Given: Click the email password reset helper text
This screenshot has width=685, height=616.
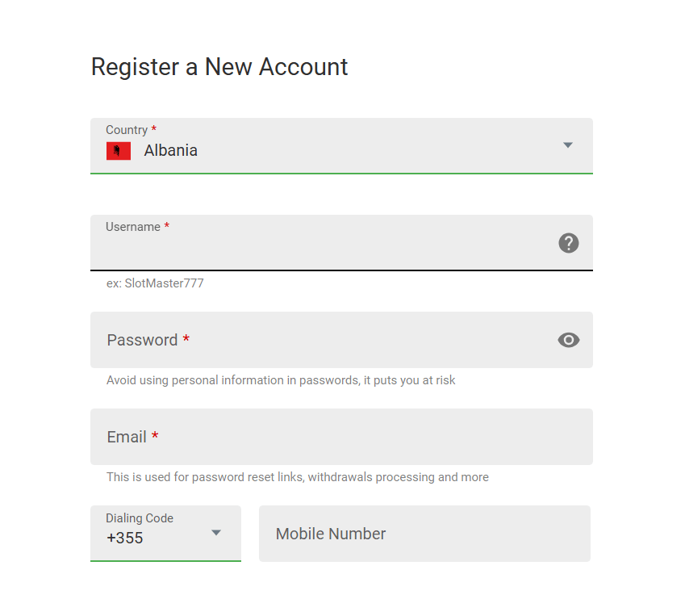Looking at the screenshot, I should pyautogui.click(x=297, y=477).
